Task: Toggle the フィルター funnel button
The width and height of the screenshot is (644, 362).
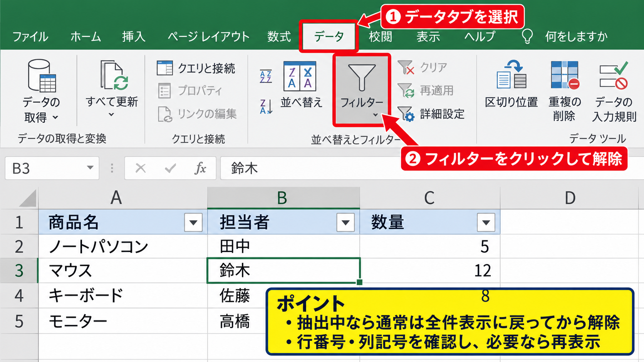Action: point(362,90)
